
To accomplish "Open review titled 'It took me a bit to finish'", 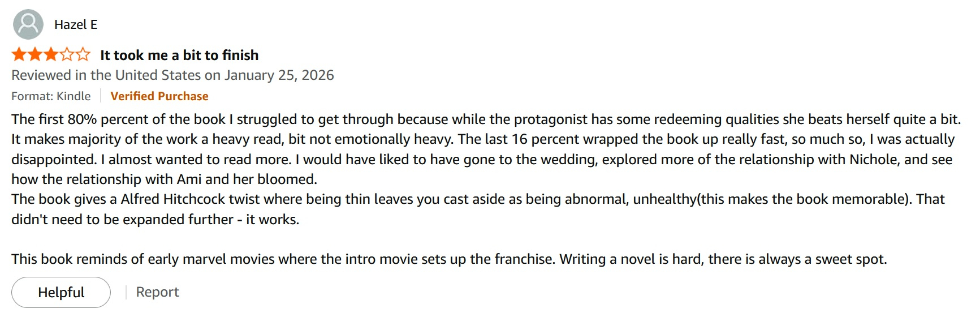I will point(179,55).
